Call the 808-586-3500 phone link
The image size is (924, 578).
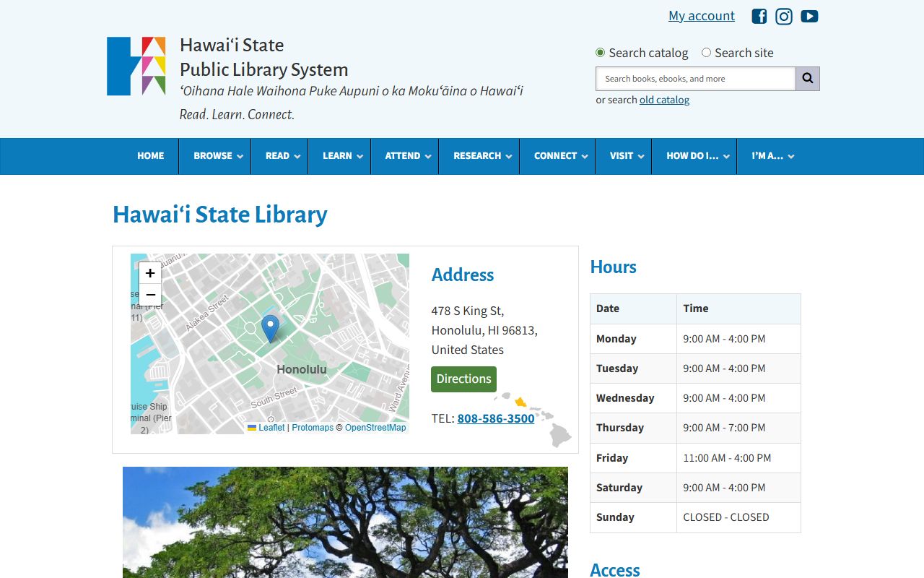point(496,418)
